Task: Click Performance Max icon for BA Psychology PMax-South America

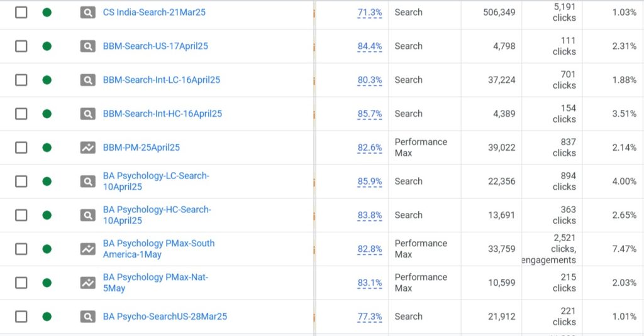Action: [87, 249]
